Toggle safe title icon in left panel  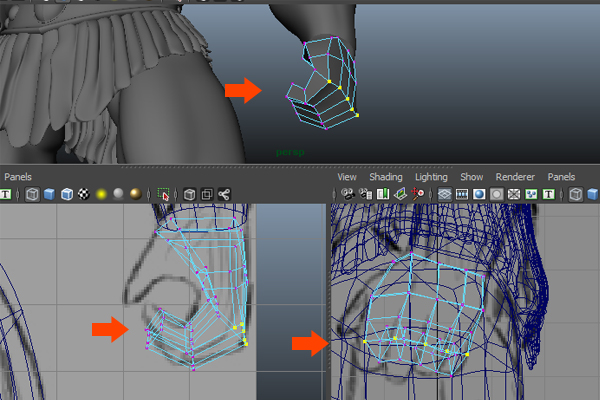(x=5, y=194)
